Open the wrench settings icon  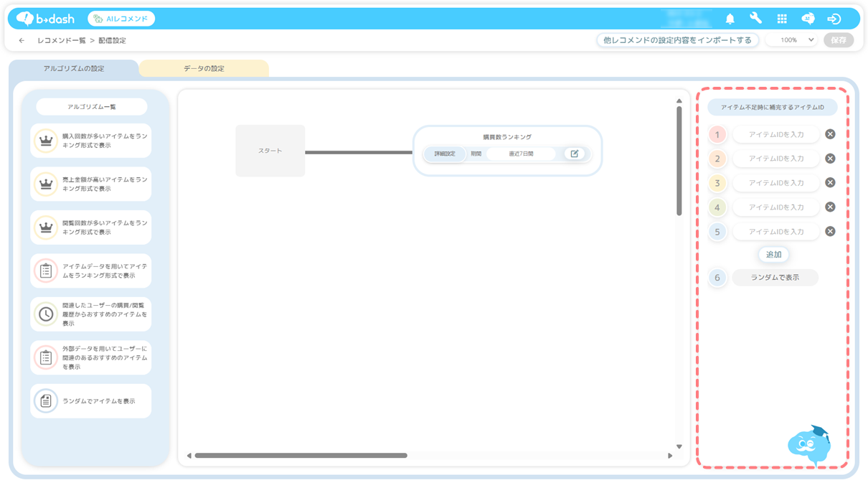(755, 19)
